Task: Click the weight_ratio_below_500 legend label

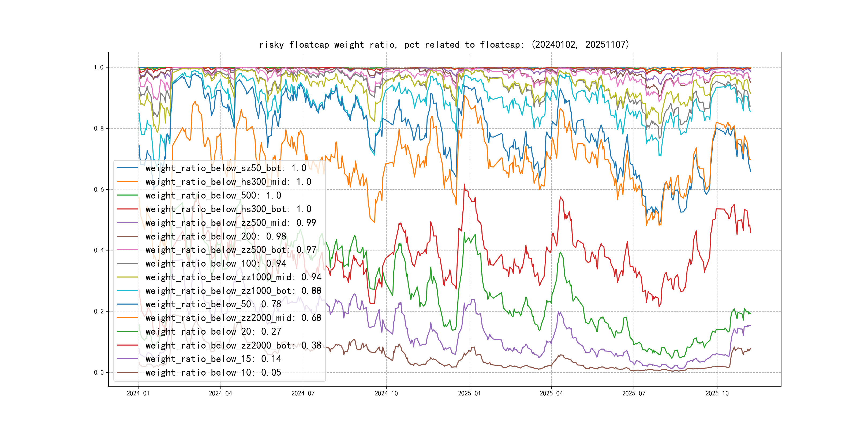Action: pyautogui.click(x=213, y=196)
